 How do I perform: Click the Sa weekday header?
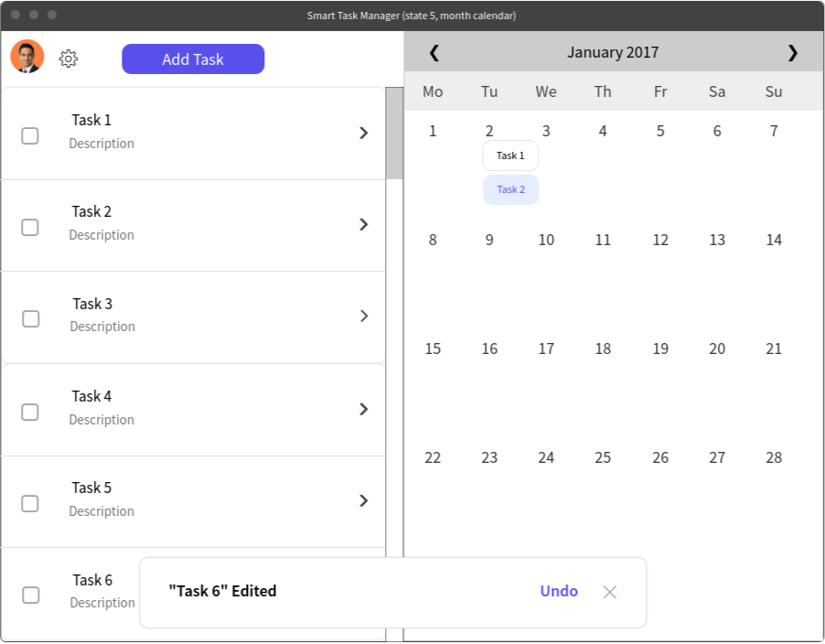pyautogui.click(x=717, y=91)
